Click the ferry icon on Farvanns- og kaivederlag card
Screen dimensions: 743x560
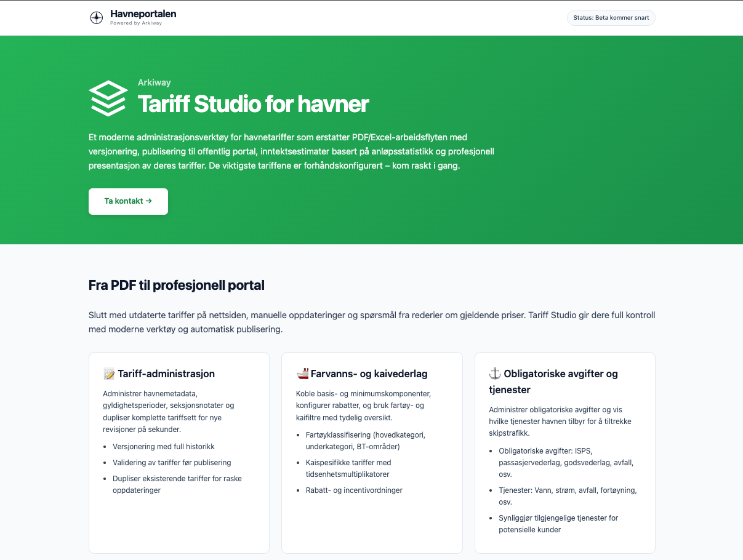[300, 372]
